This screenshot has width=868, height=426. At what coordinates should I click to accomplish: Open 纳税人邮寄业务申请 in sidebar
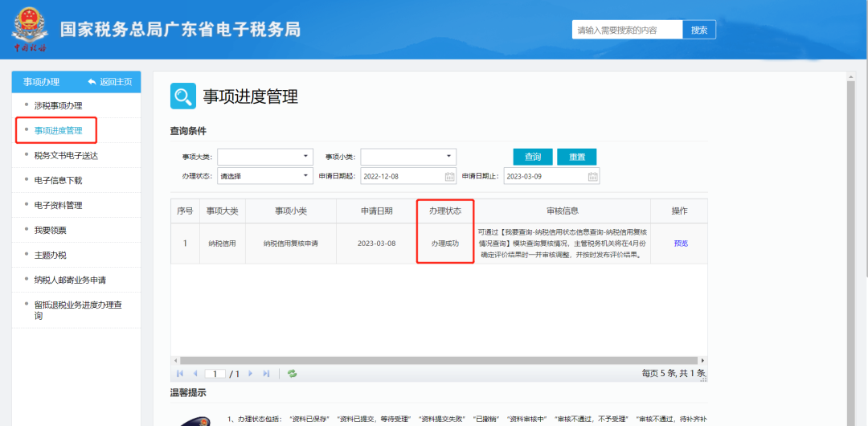click(70, 281)
